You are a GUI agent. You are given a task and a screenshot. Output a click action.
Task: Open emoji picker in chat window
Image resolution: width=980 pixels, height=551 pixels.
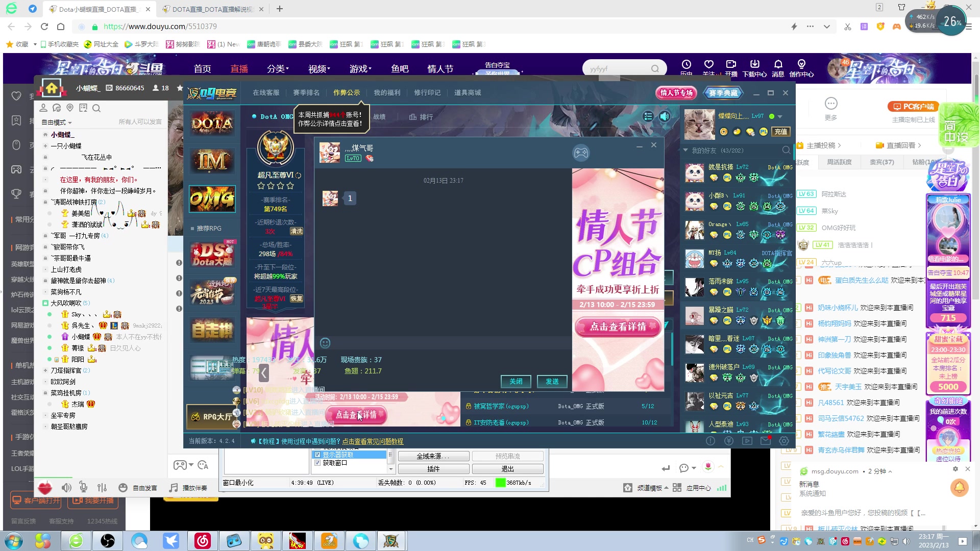point(325,343)
